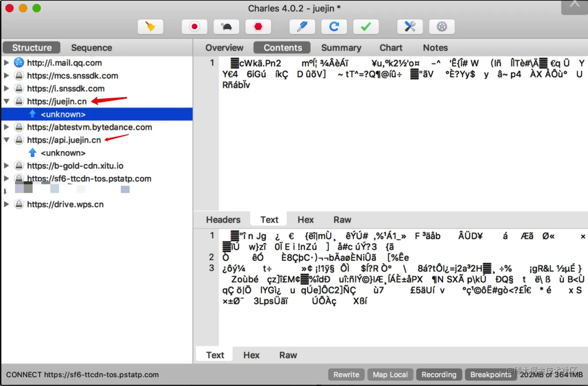This screenshot has height=386, width=588.
Task: Expand the http://i.mail.qq.com node
Action: [6, 63]
